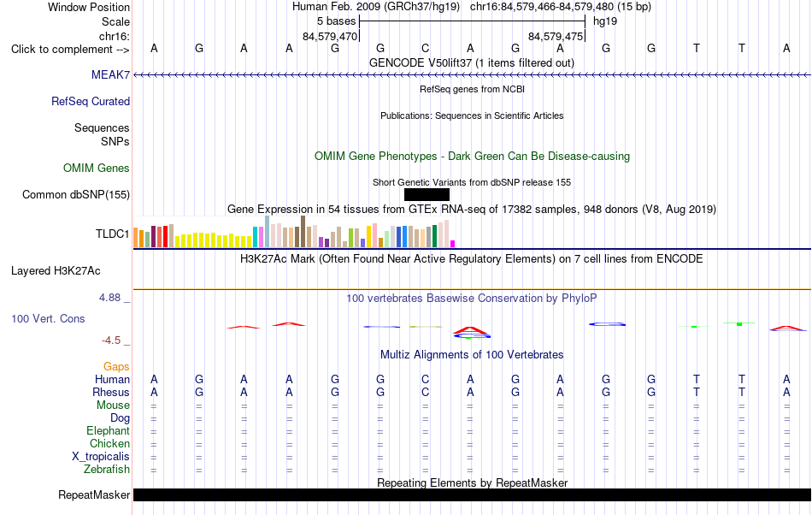Click the GENCODE V50lift37 track title
Image resolution: width=812 pixels, height=515 pixels.
pos(472,62)
